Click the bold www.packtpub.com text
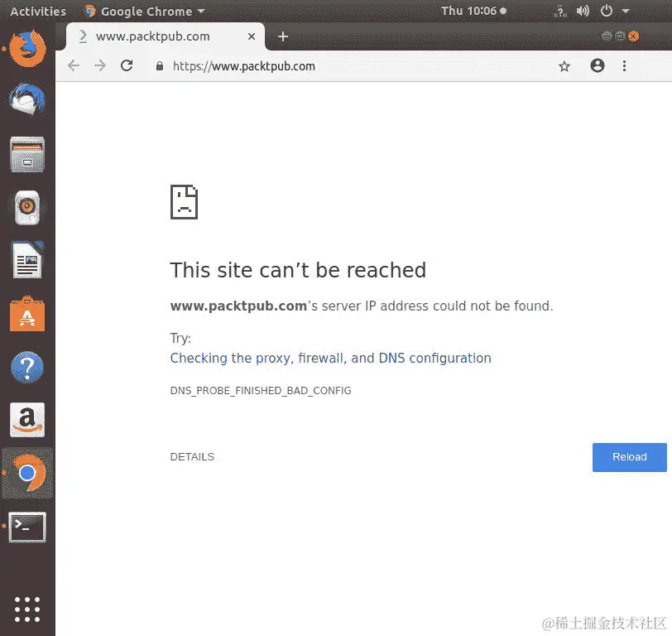672x636 pixels. pos(238,306)
